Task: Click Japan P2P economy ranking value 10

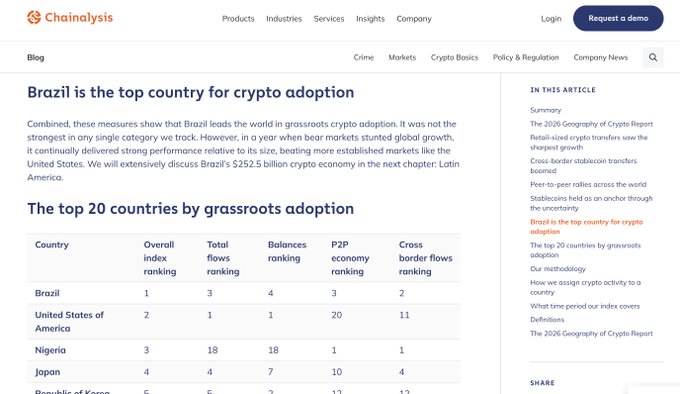Action: [337, 372]
